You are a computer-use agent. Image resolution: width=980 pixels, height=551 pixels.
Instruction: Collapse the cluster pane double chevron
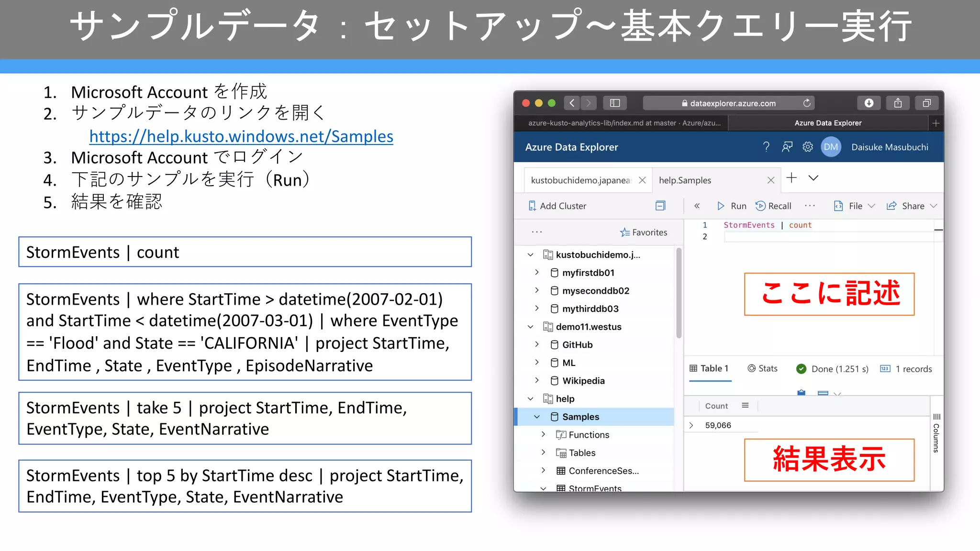[697, 206]
